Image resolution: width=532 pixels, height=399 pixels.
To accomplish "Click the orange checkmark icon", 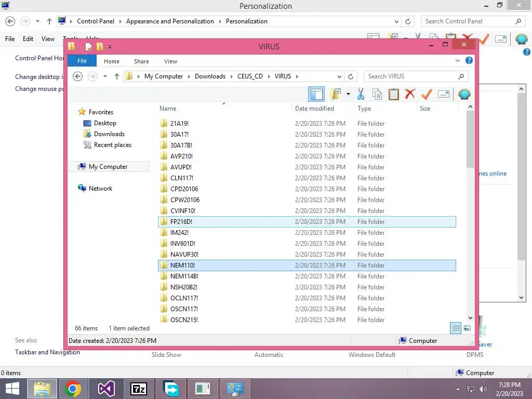I will point(427,94).
